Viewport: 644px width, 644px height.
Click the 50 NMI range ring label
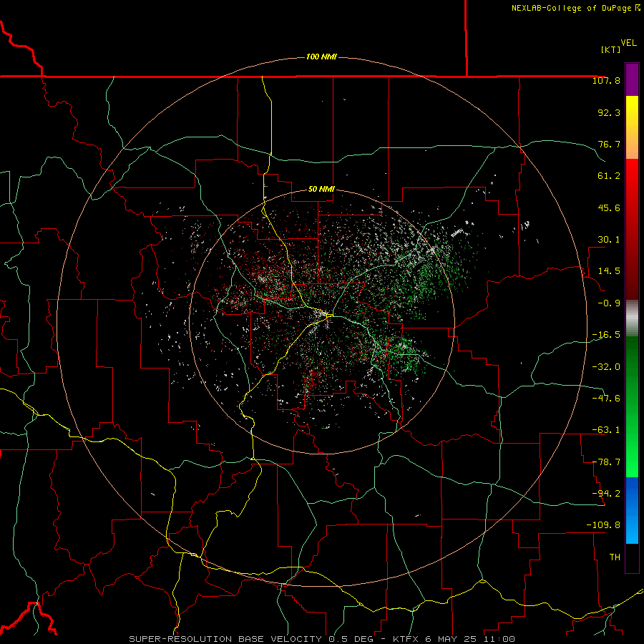pyautogui.click(x=321, y=190)
